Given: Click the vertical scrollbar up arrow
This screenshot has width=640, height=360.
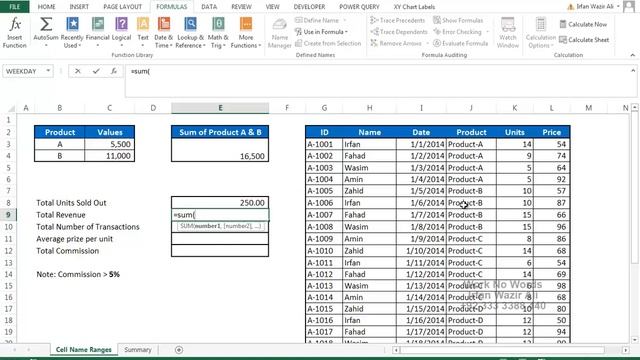Looking at the screenshot, I should [634, 107].
